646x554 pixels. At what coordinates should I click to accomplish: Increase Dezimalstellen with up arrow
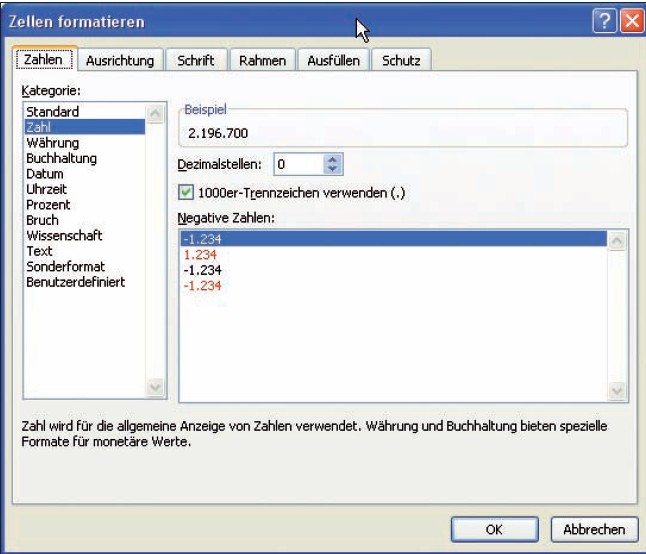[332, 159]
